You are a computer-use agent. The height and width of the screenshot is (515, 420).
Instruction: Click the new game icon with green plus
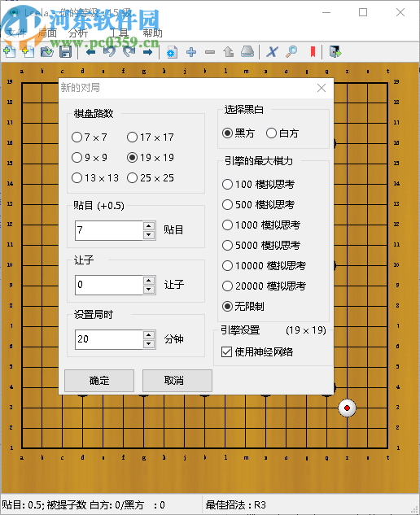click(9, 52)
